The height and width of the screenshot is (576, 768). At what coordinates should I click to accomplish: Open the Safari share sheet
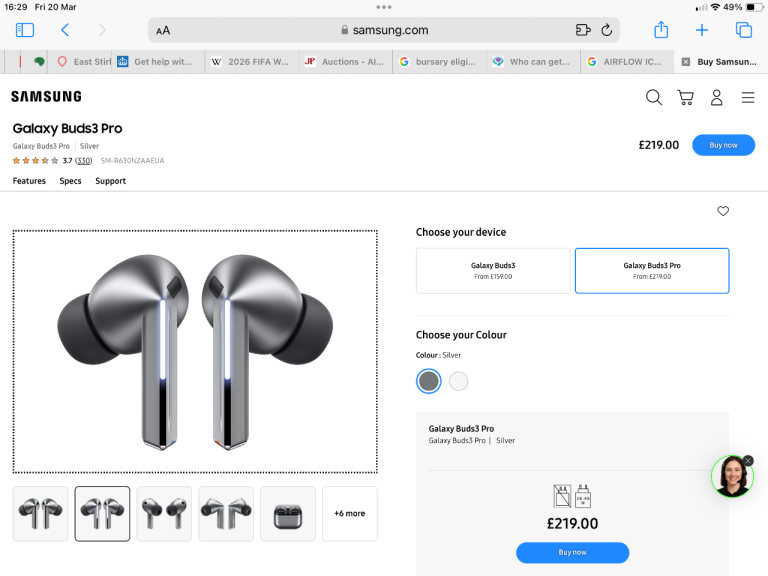tap(661, 30)
